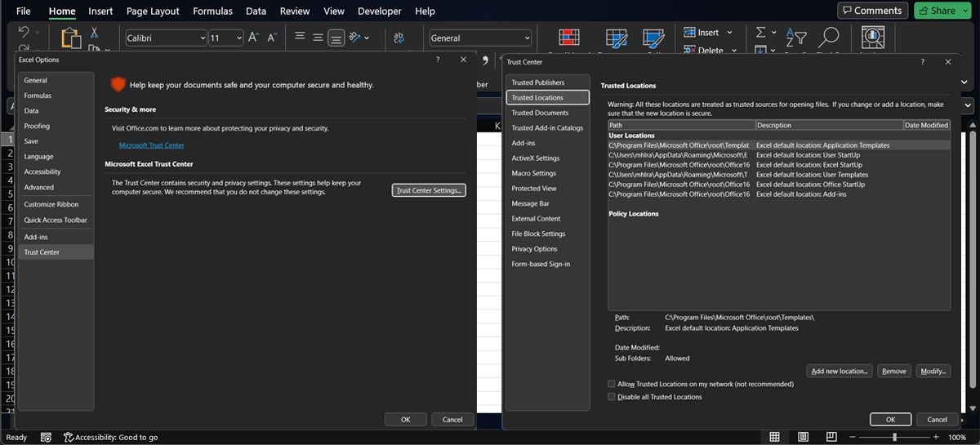Open the Calibri font name dropdown

(203, 38)
